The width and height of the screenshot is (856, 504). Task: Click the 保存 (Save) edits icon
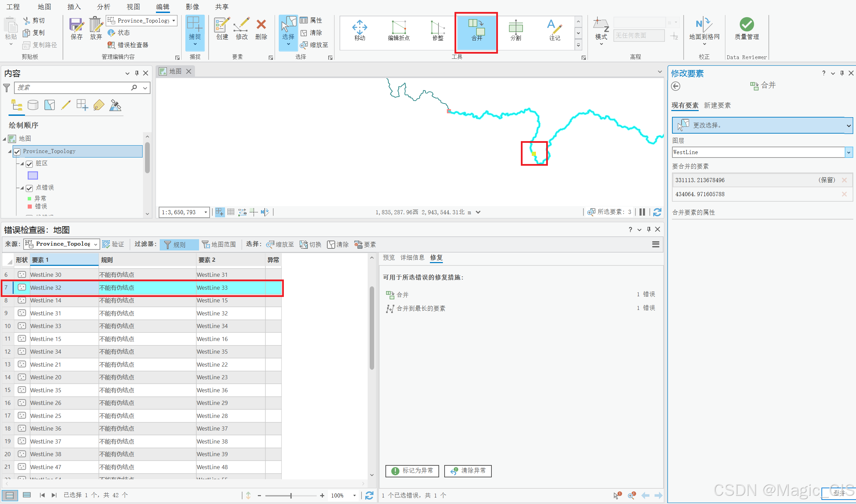(76, 25)
